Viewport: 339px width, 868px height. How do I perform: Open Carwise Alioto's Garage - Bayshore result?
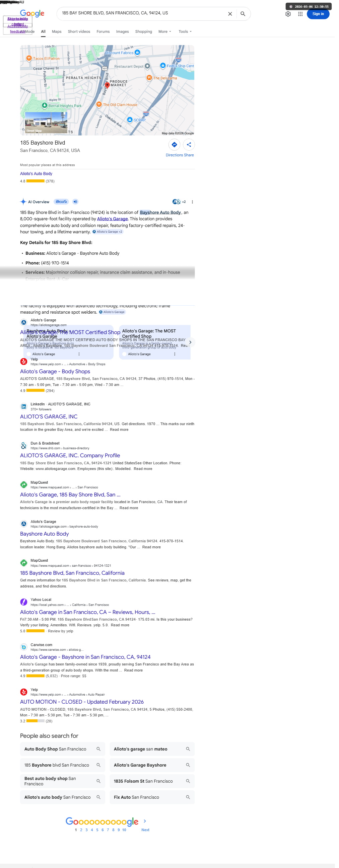(x=85, y=657)
